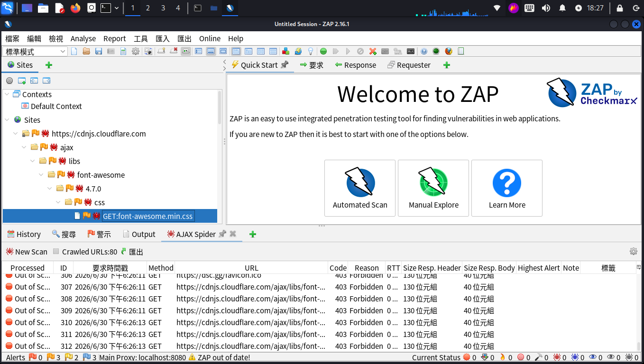Image resolution: width=644 pixels, height=364 pixels.
Task: Click the Sites tree vertical scrollbar
Action: point(220,108)
